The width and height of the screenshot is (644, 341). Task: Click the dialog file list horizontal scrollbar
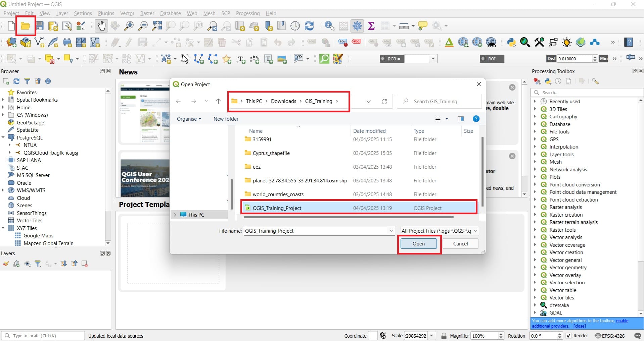(x=349, y=217)
